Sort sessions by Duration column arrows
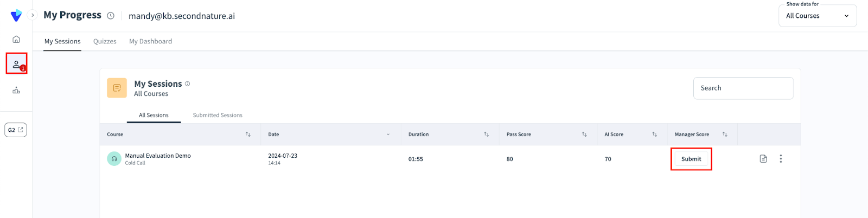 487,134
